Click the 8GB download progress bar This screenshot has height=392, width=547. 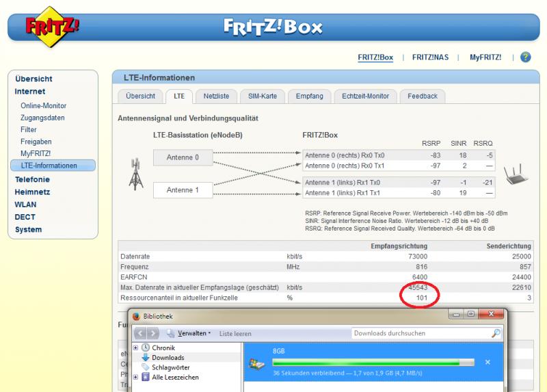tap(373, 363)
